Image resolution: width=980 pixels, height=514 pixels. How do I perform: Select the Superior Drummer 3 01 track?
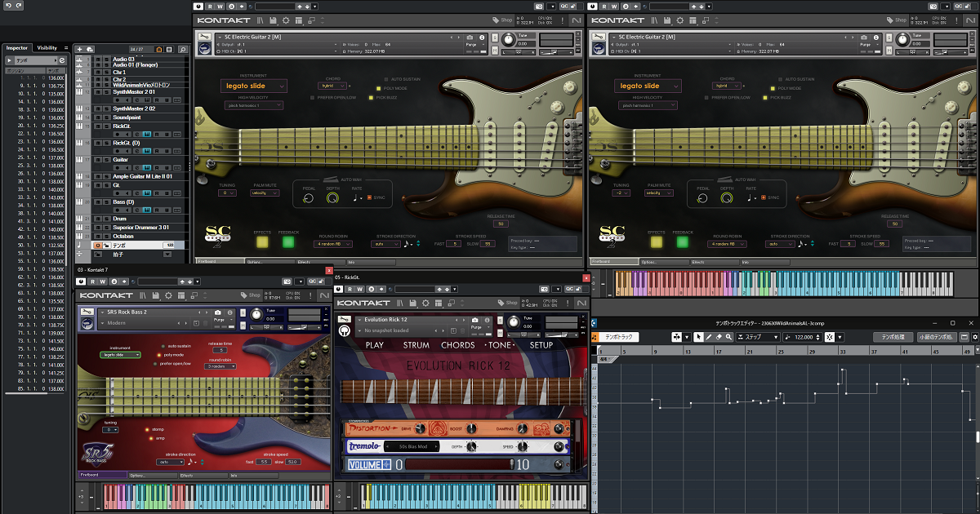[140, 227]
